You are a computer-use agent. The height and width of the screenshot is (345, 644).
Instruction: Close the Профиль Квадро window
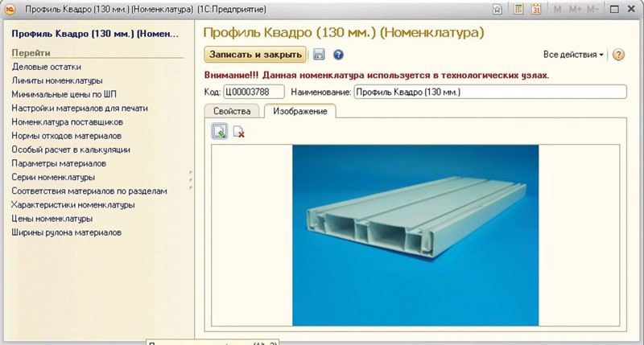pos(632,9)
